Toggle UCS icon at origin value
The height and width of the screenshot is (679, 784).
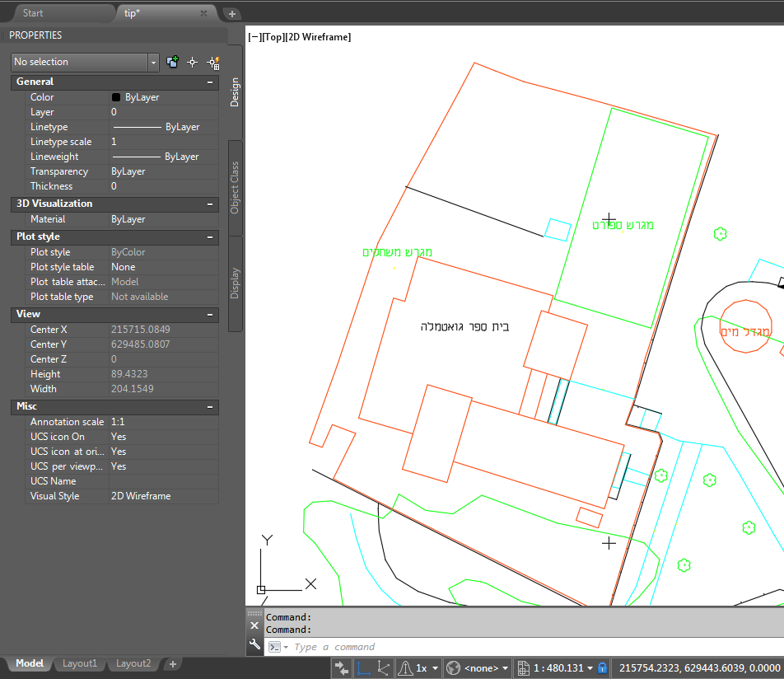coord(164,452)
